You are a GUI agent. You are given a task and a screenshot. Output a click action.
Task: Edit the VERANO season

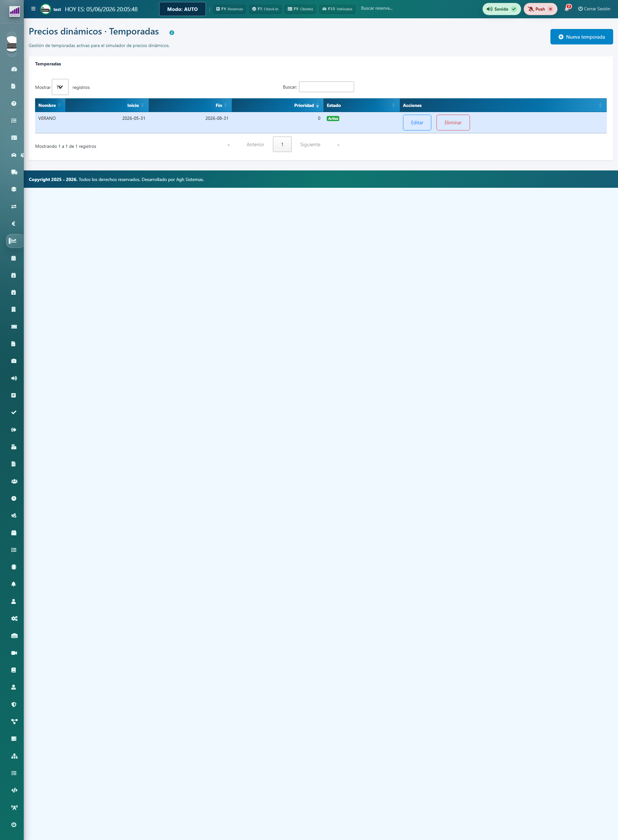pyautogui.click(x=417, y=122)
